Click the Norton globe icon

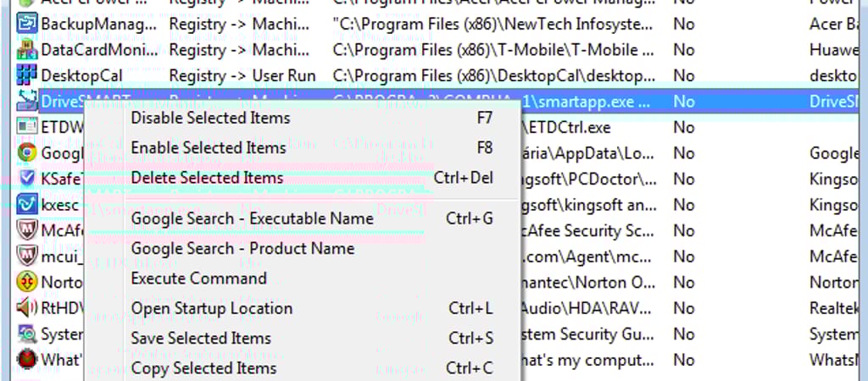click(x=26, y=282)
